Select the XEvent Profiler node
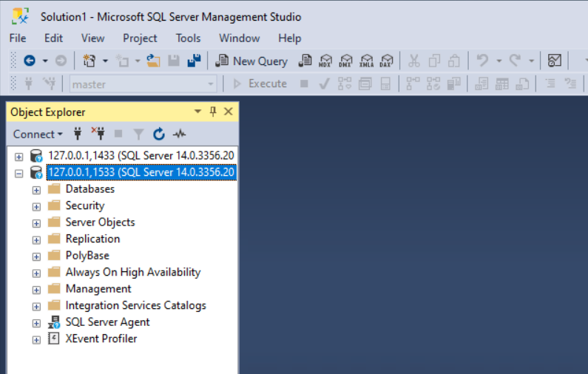Viewport: 588px width, 374px height. (101, 339)
